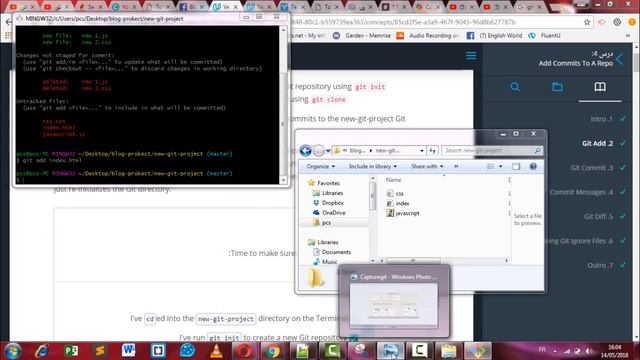Open FluentU bookmark

coord(544,36)
